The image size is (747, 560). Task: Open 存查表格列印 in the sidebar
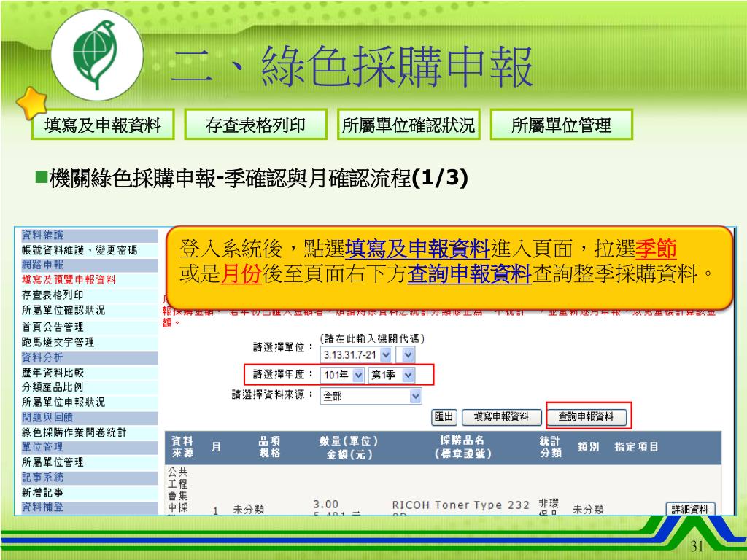(53, 295)
